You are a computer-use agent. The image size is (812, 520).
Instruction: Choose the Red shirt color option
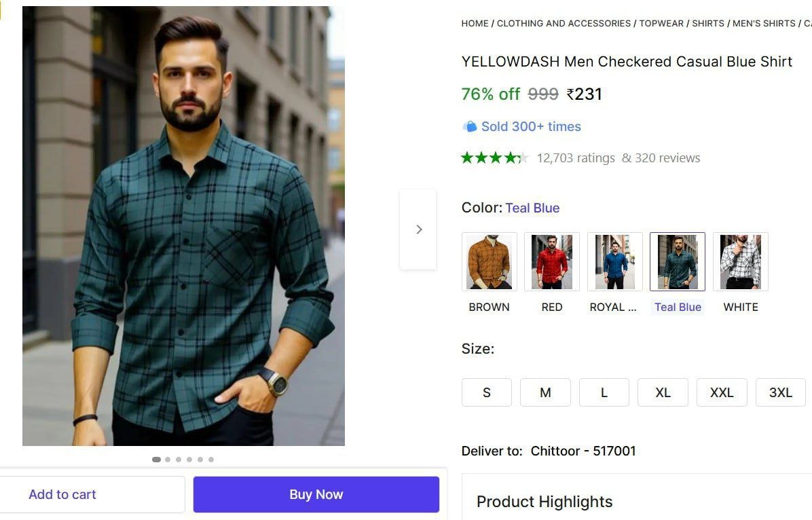(x=551, y=261)
